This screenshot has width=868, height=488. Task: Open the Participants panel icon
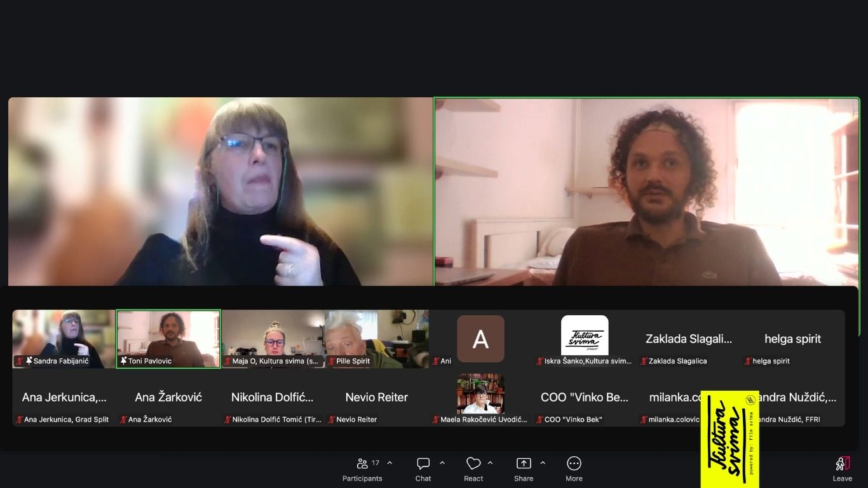(x=362, y=464)
